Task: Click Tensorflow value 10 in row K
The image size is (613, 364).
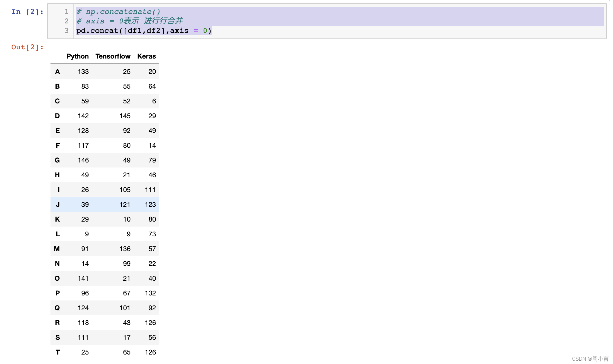Action: point(127,219)
